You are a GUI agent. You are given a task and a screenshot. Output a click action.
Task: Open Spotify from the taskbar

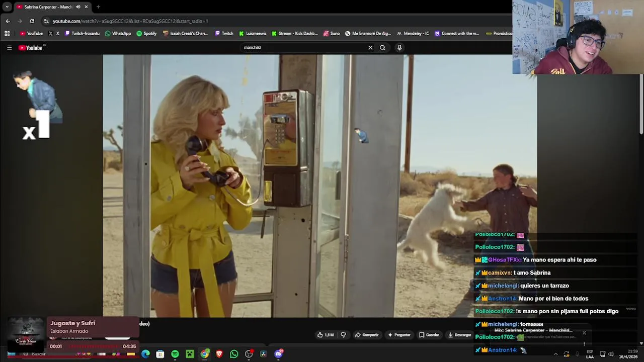coord(175,354)
